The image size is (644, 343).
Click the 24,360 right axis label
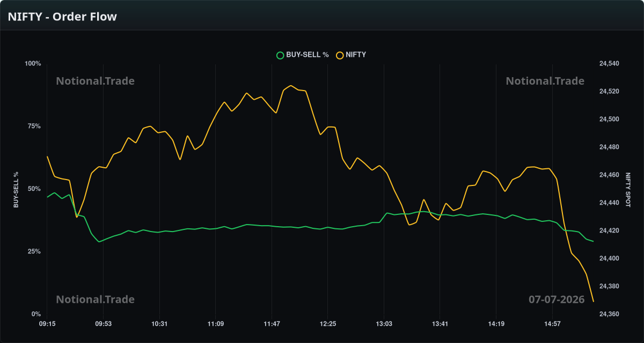609,314
